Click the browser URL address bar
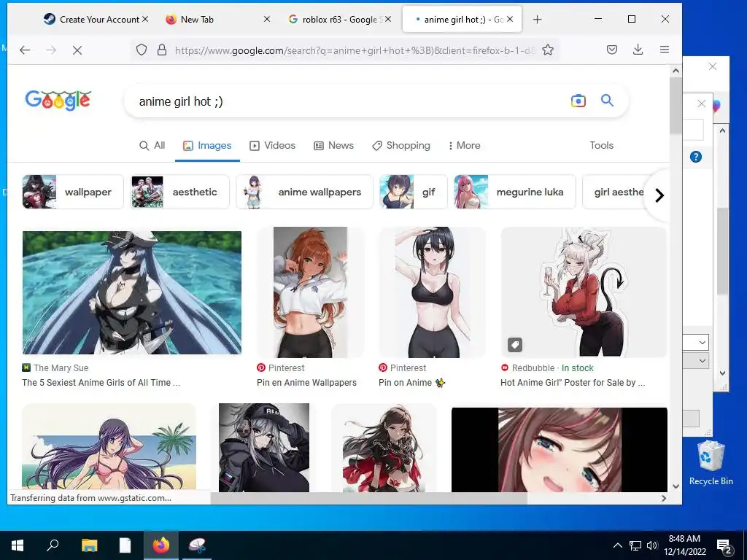Screen dimensions: 747x560 click(355, 50)
